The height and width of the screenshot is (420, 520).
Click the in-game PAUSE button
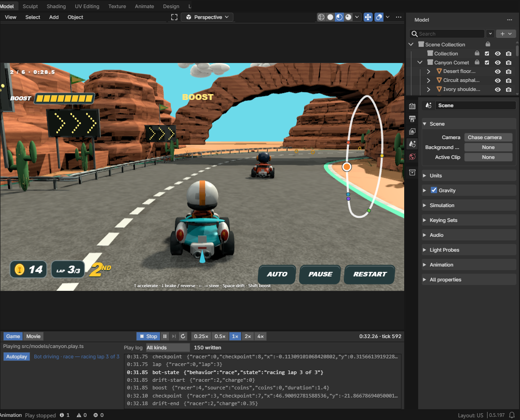click(x=320, y=274)
